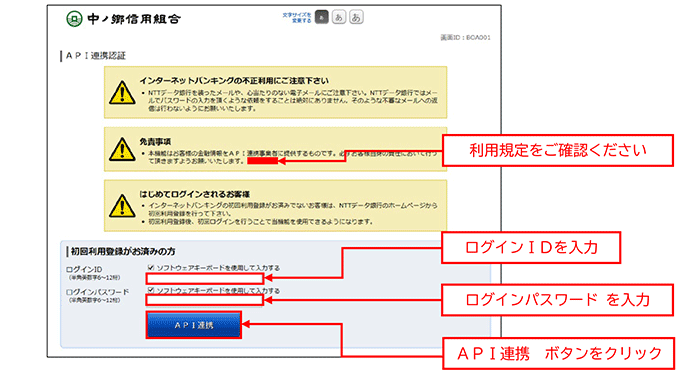Click the 初回利用登録がお済みの方 section heading

pyautogui.click(x=123, y=251)
